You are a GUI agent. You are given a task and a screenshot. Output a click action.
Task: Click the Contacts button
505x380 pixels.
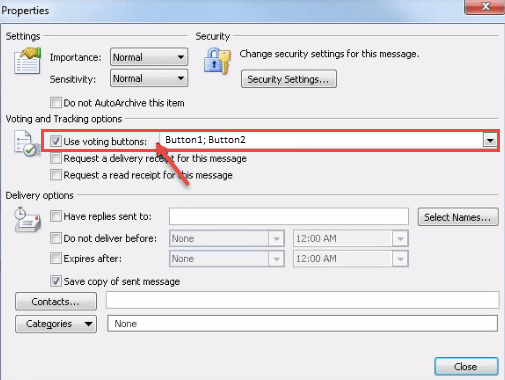(x=56, y=301)
